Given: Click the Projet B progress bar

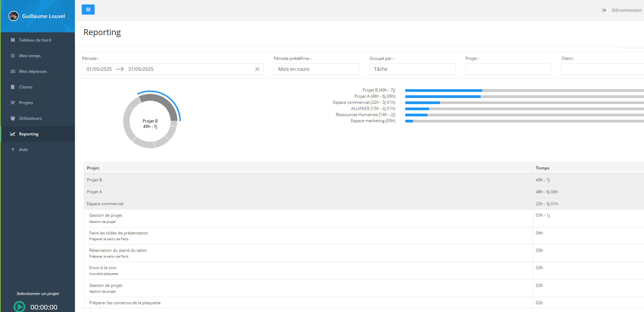Looking at the screenshot, I should 524,91.
